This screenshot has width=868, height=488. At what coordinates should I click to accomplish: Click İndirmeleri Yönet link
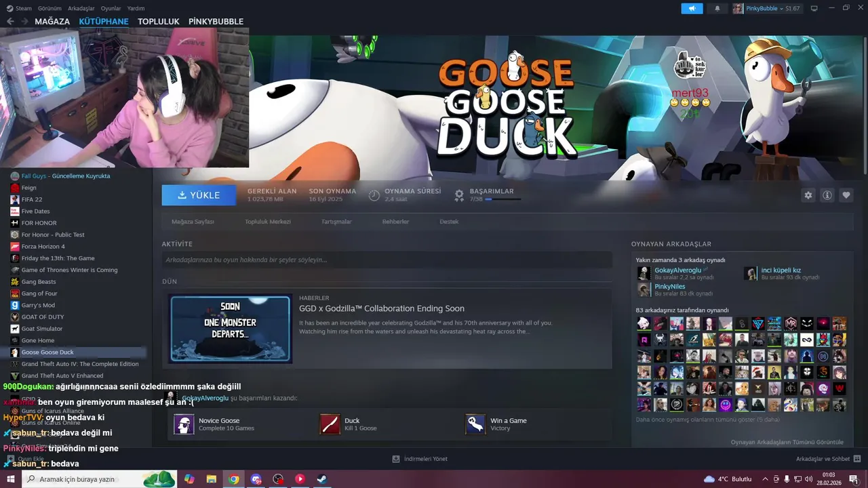tap(425, 459)
